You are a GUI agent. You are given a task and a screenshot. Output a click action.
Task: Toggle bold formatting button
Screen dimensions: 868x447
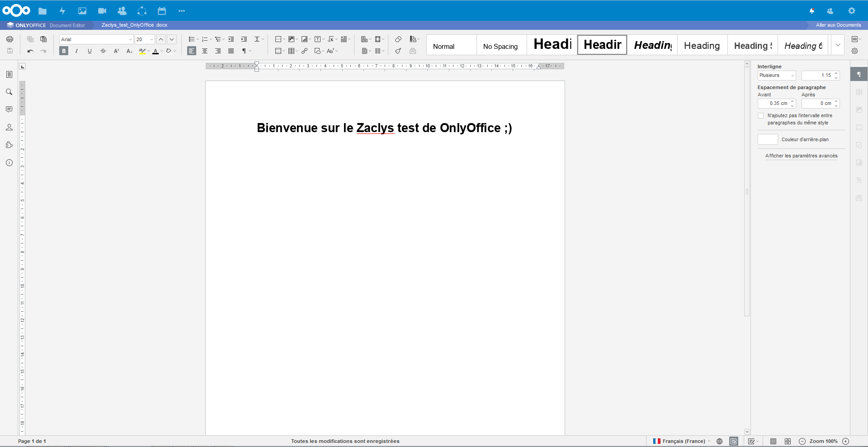pyautogui.click(x=64, y=51)
